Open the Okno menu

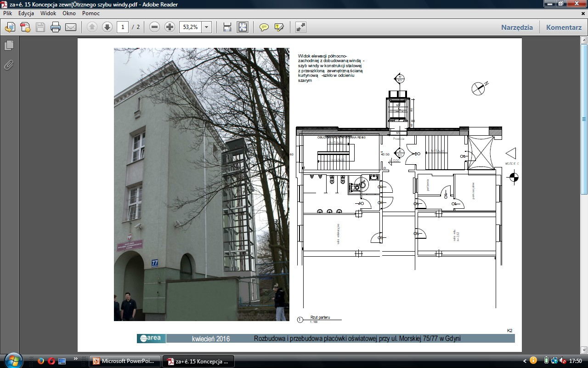coord(69,13)
